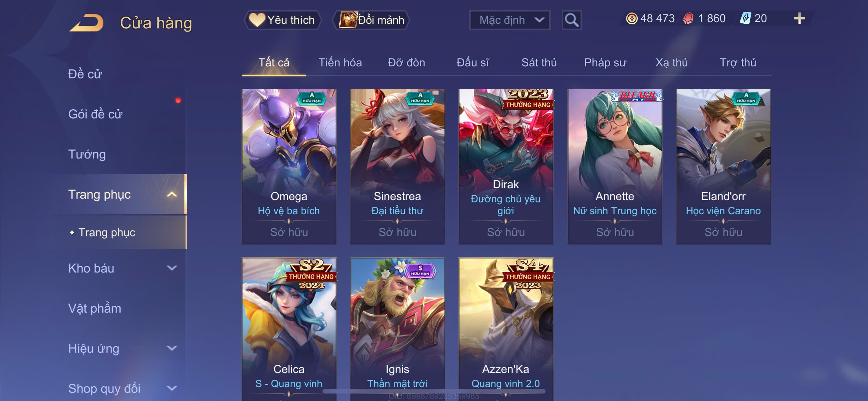Expand the Hiệu ứng sidebar section
Screen dimensions: 868x401
172,348
